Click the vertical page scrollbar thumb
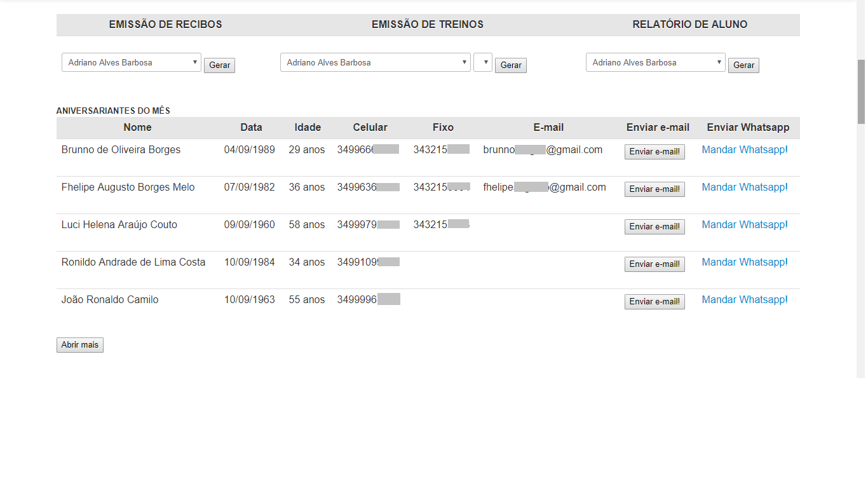 (861, 92)
